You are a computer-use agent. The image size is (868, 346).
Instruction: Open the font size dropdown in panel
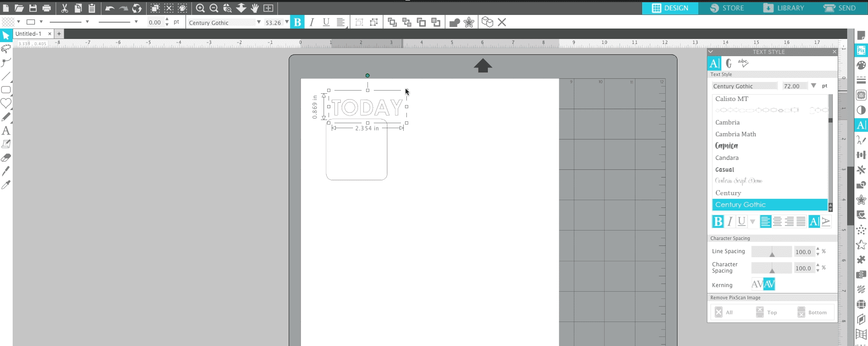click(813, 86)
